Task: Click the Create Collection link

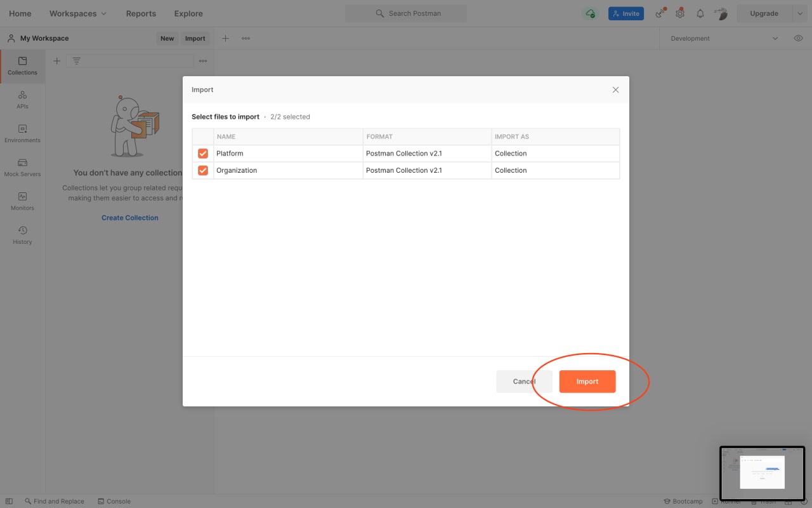Action: [130, 218]
